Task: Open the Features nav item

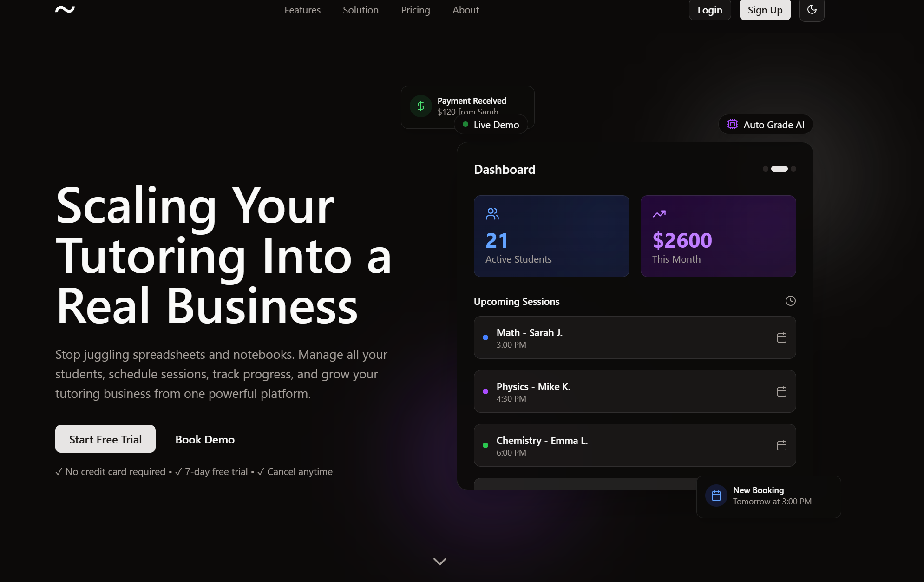Action: tap(302, 10)
